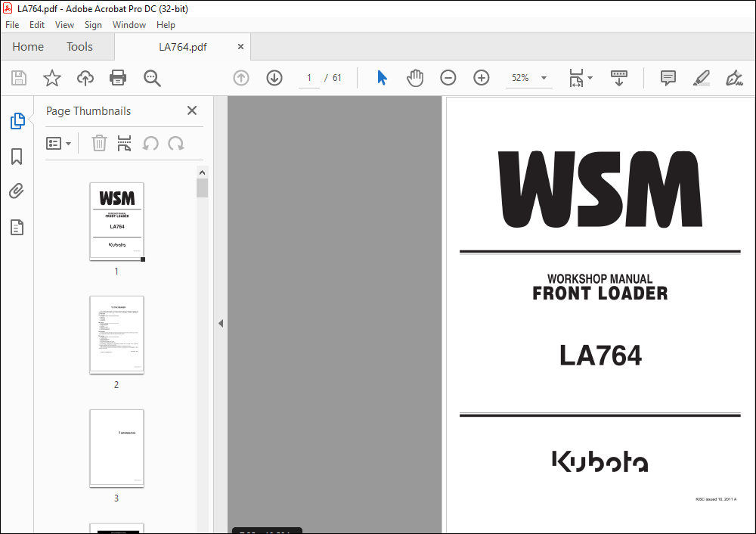The image size is (756, 534).
Task: Click the current page number field
Action: pos(309,78)
